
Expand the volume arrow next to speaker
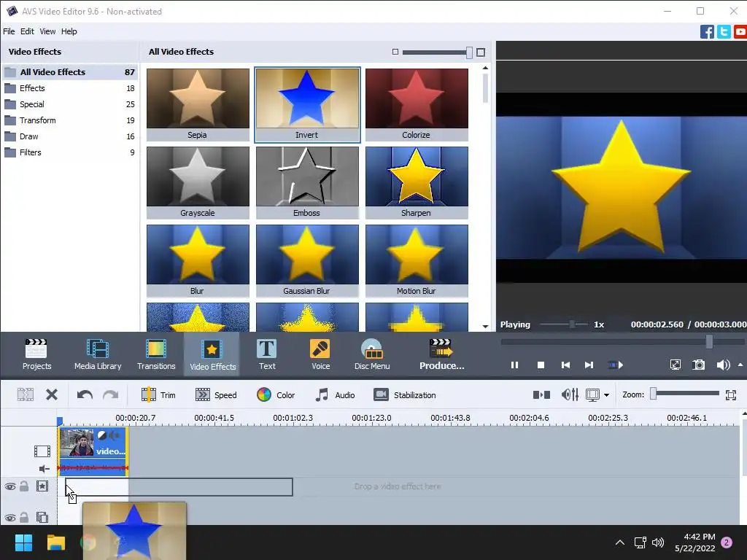(x=740, y=365)
